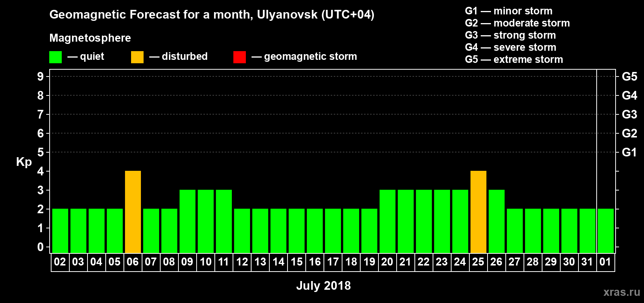
Task: Click date label 30 on the axis
Action: [569, 262]
